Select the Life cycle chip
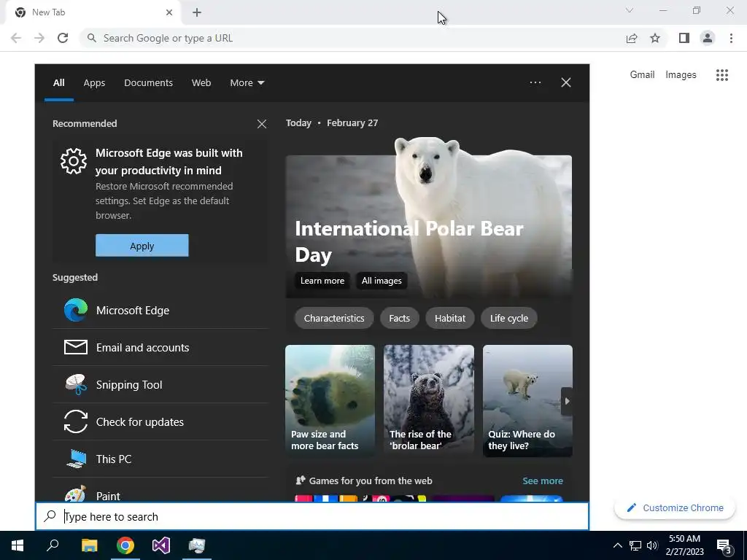The image size is (747, 560). [508, 318]
